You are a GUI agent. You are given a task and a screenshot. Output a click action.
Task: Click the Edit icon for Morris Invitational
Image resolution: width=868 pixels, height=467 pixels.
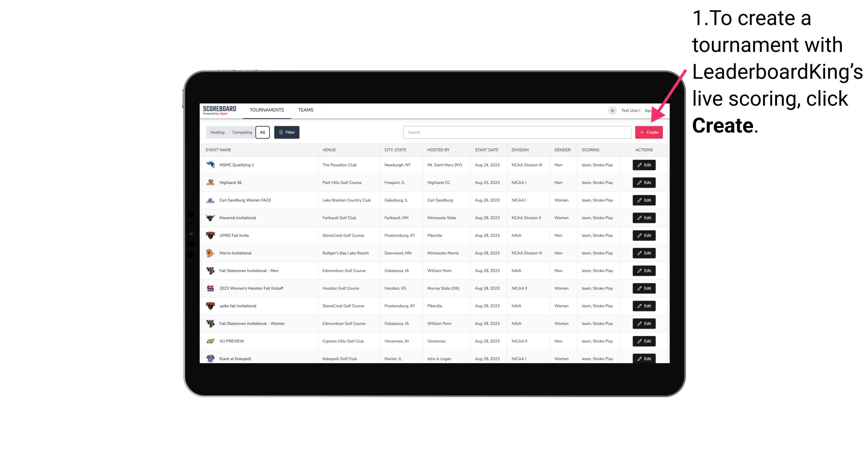pyautogui.click(x=644, y=253)
